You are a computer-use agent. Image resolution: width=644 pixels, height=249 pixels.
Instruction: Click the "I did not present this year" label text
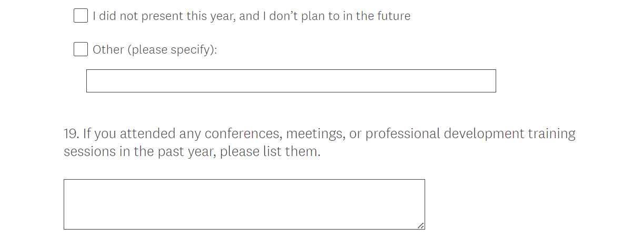click(158, 16)
